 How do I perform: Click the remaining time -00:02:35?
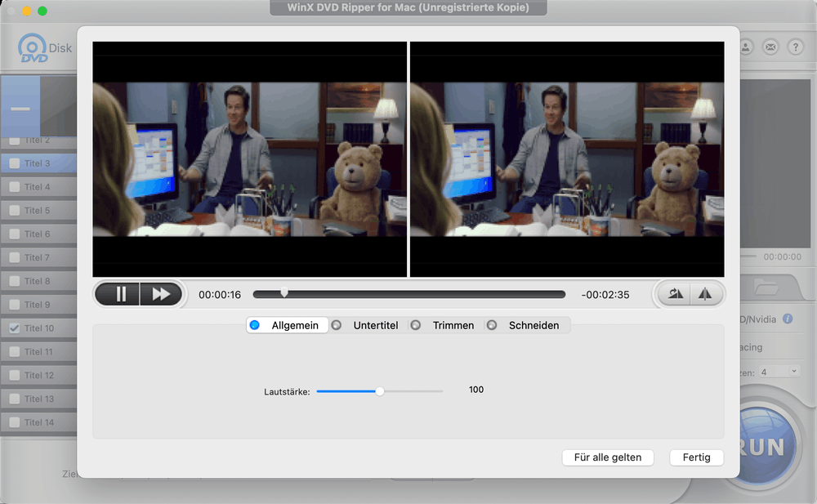(605, 295)
